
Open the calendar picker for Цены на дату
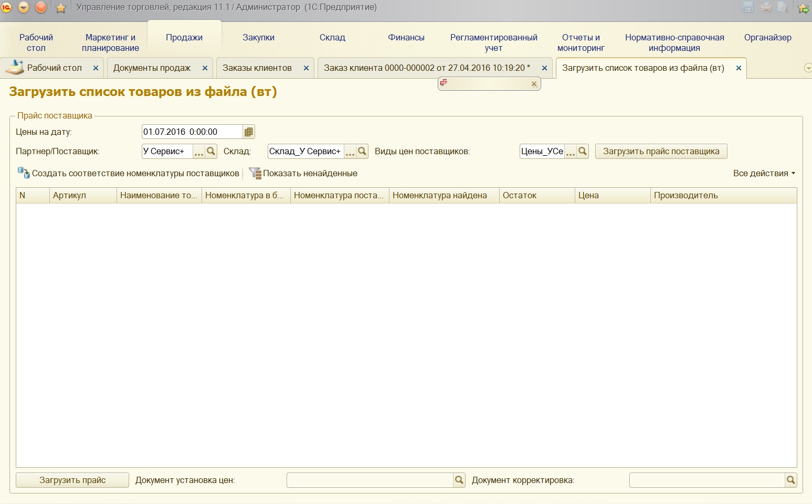[249, 132]
